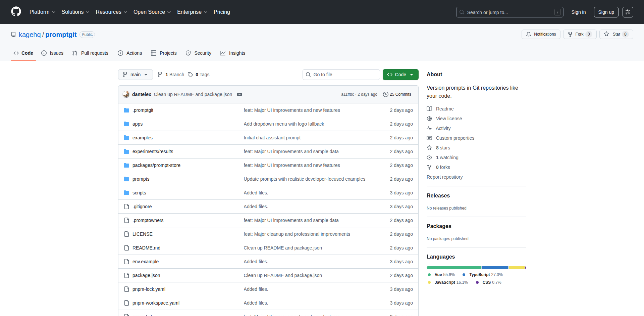Click the Sign up button
Screen dimensions: 644x316
606,12
